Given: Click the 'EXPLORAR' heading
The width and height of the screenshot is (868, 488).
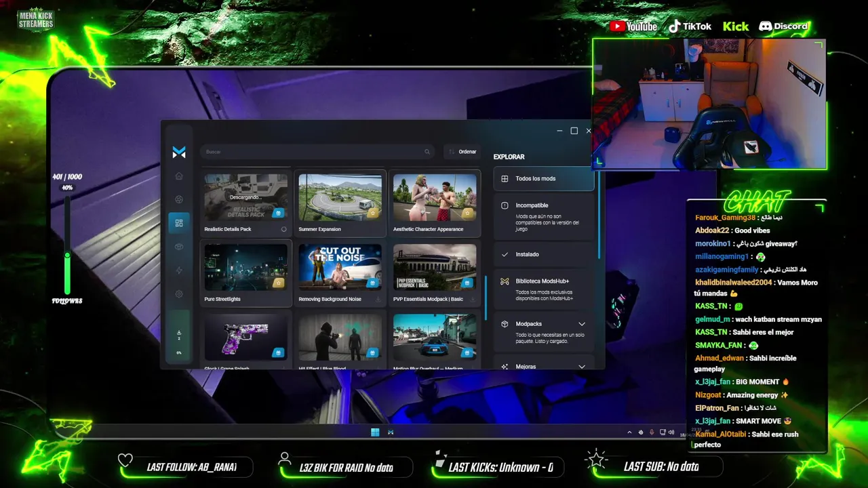Looking at the screenshot, I should point(509,157).
